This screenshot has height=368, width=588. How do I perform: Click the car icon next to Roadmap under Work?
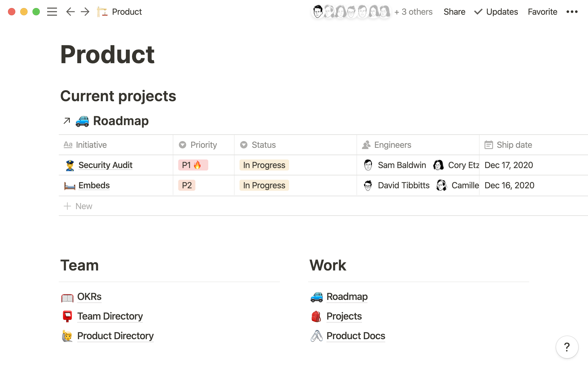pos(317,297)
